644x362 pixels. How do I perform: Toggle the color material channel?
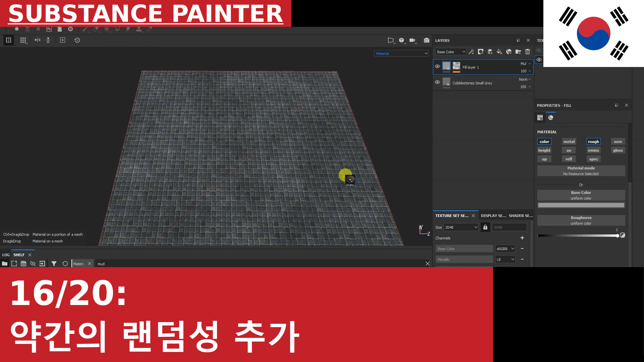coord(544,142)
